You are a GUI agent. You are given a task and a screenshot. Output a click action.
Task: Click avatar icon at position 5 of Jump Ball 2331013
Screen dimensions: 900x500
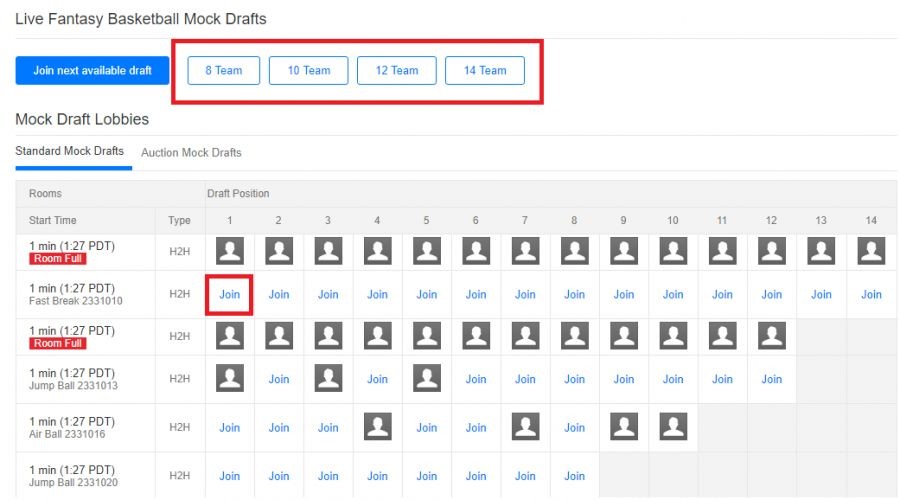coord(427,378)
